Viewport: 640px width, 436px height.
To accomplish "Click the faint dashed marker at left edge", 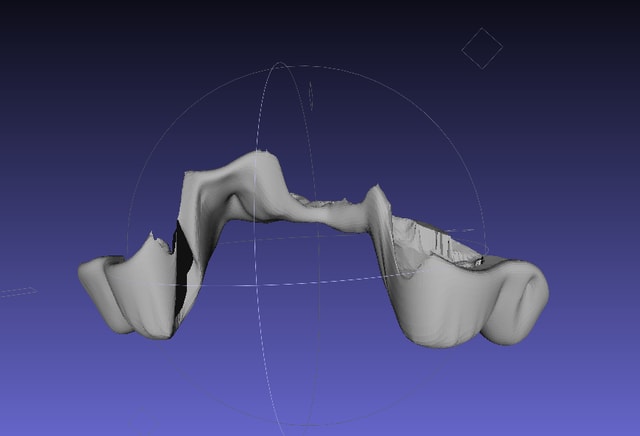I will click(x=17, y=293).
